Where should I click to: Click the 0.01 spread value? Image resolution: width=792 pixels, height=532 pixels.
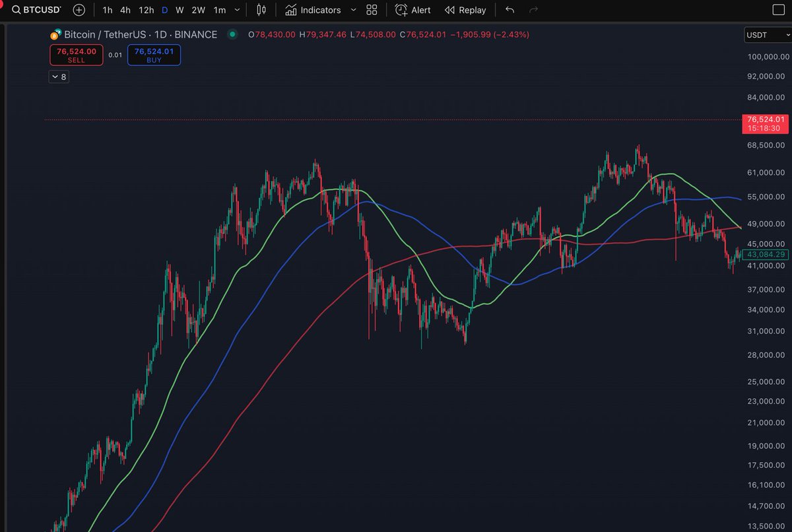tap(115, 55)
